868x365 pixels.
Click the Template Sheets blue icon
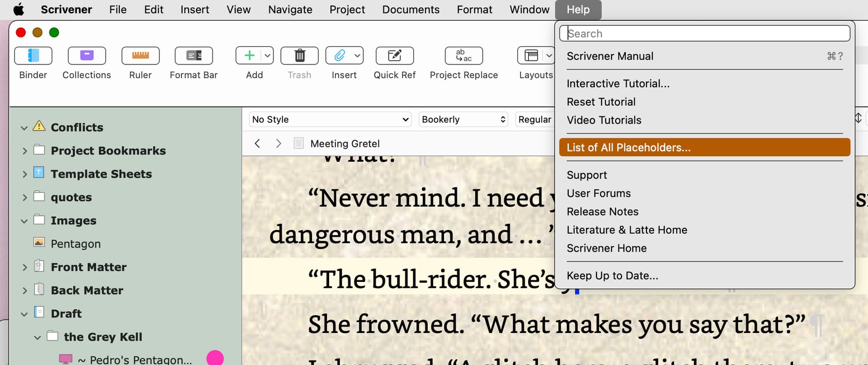point(39,173)
